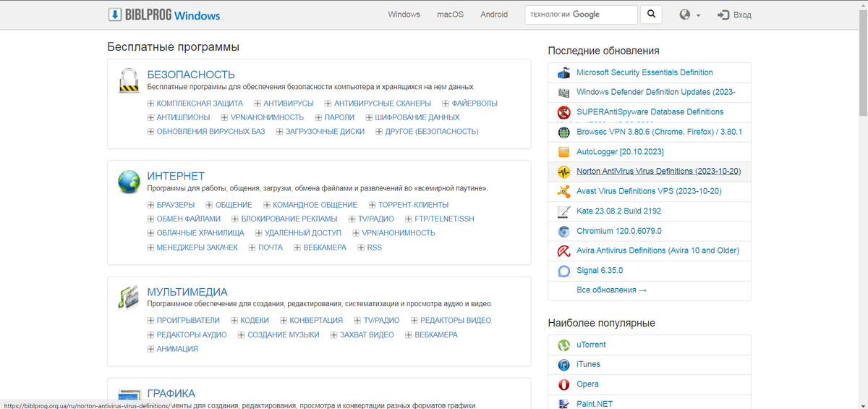Image resolution: width=868 pixels, height=409 pixels.
Task: Expand the plus next to Комплексная защита
Action: click(150, 104)
